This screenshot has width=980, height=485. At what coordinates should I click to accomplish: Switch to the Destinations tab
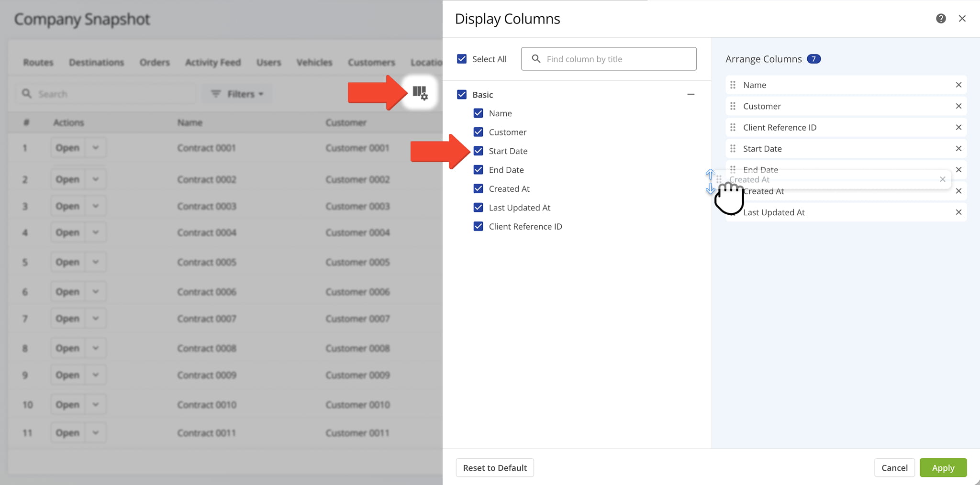pos(96,62)
